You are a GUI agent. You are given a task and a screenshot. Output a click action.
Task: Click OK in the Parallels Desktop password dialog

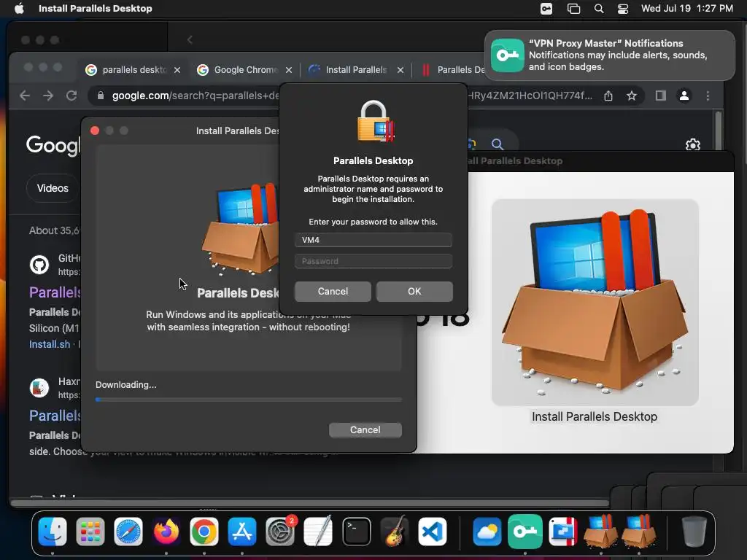pos(414,292)
